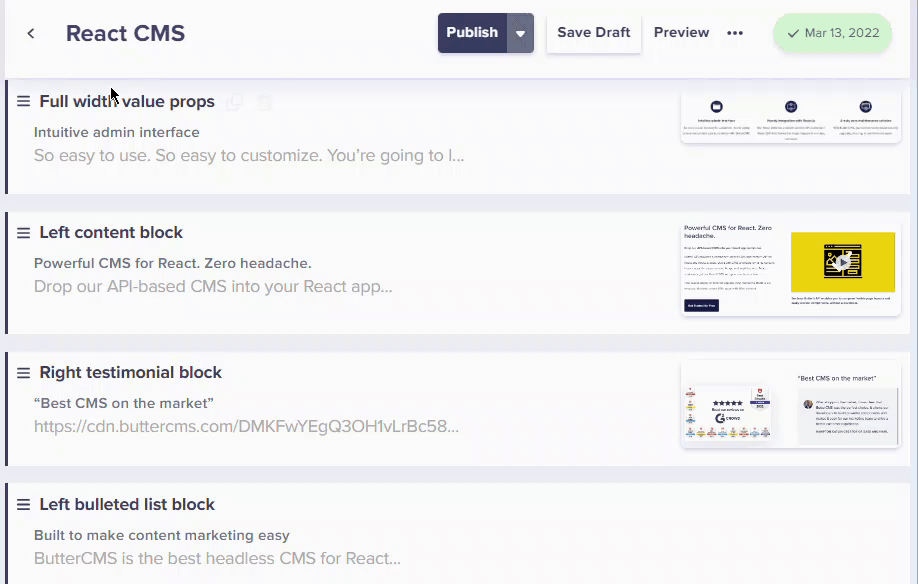Click drag handle of Right testimonial block
The width and height of the screenshot is (918, 584).
click(x=23, y=372)
